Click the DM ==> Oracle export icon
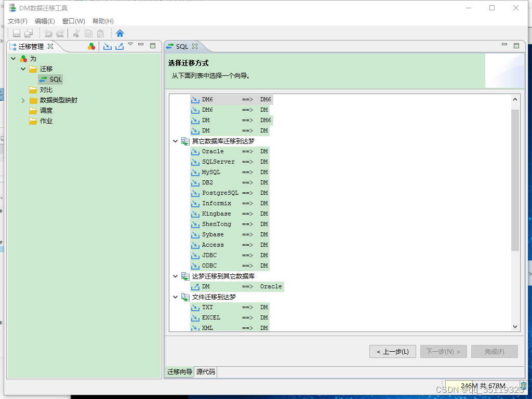 coord(195,287)
